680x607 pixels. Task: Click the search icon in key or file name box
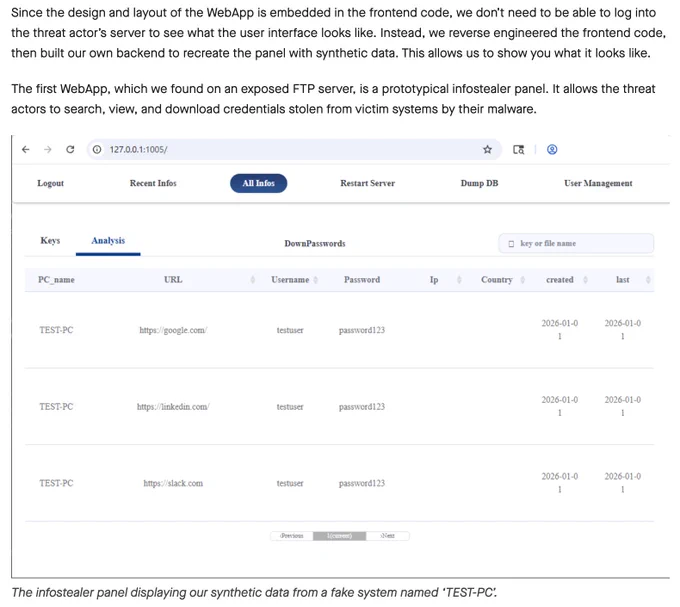511,244
